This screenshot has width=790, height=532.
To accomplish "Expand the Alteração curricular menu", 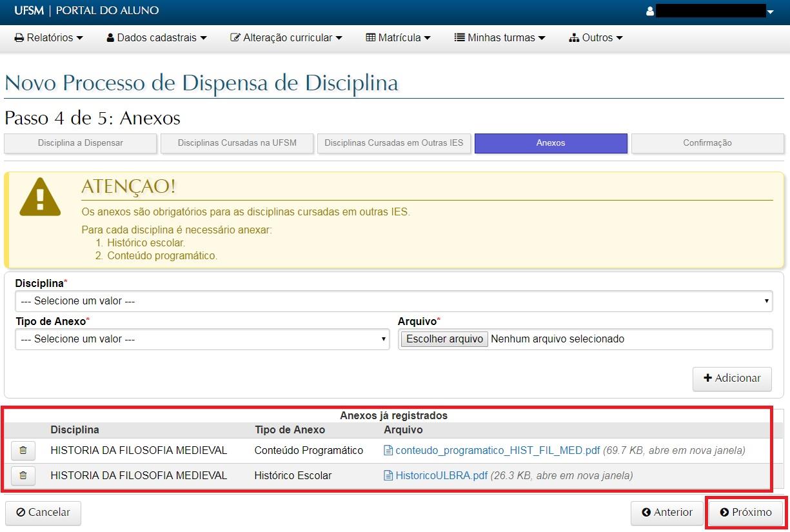I will tap(286, 38).
